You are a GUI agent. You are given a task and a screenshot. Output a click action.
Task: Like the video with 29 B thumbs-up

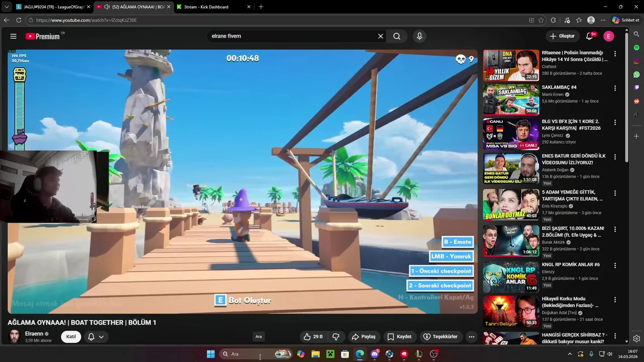pos(313,337)
